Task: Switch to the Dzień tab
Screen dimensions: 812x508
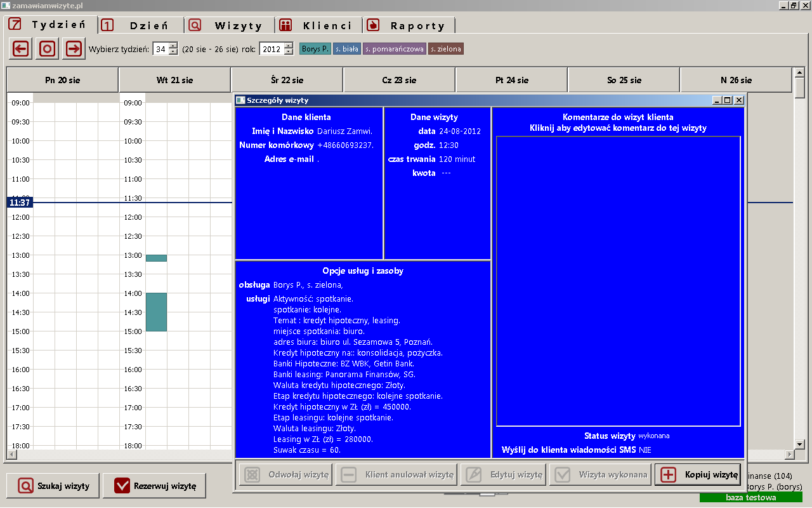Action: [141, 25]
